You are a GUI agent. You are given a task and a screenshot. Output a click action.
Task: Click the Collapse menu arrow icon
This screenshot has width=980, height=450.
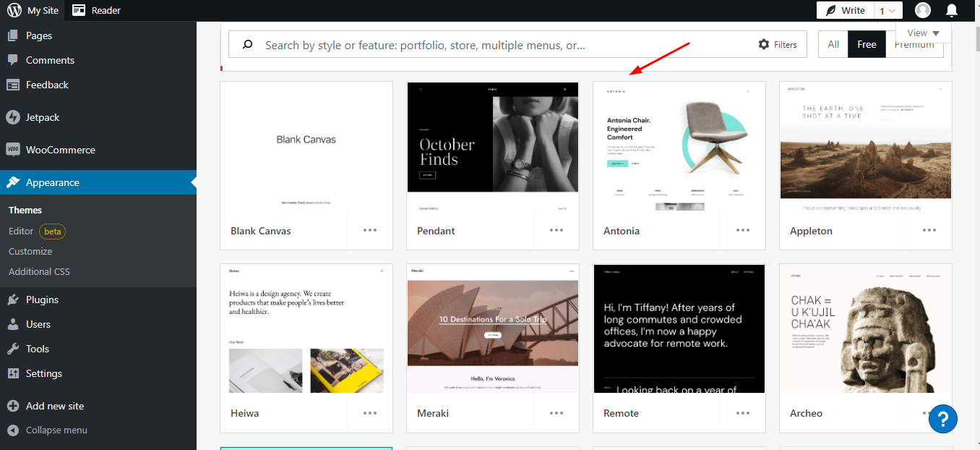13,430
